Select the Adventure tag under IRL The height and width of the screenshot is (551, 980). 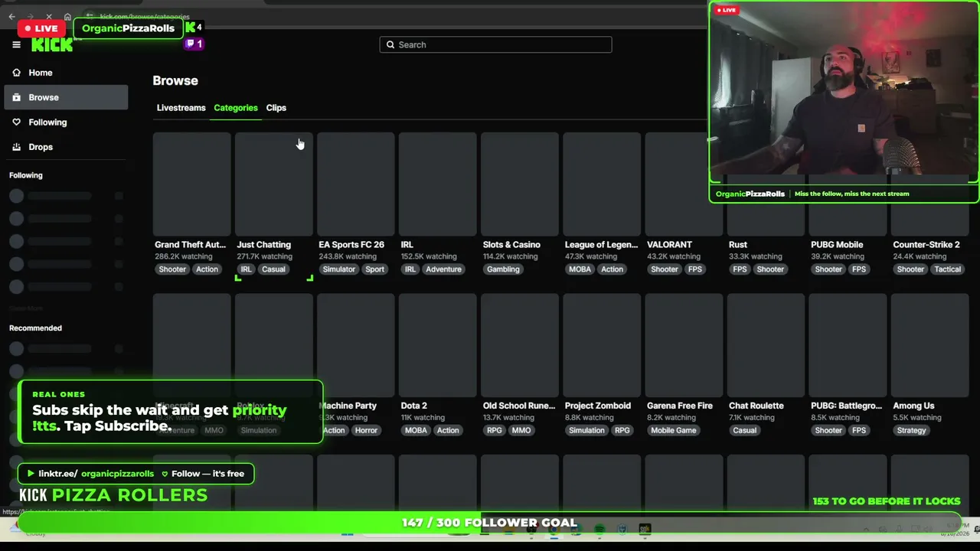pyautogui.click(x=444, y=269)
